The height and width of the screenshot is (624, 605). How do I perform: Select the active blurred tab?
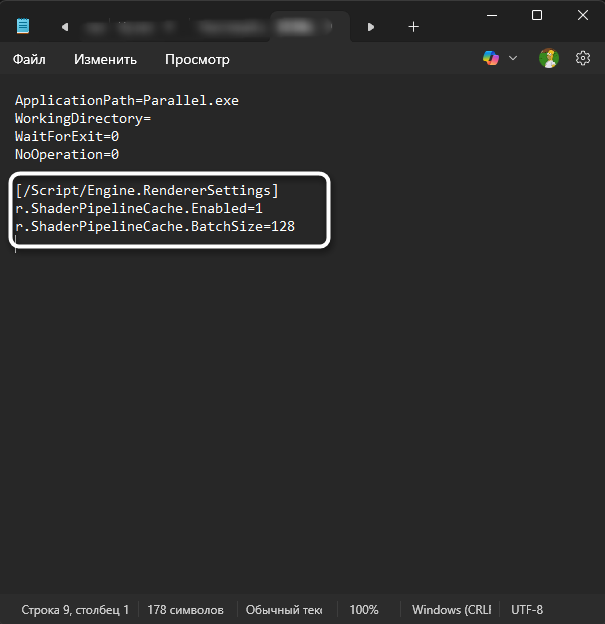[x=310, y=27]
